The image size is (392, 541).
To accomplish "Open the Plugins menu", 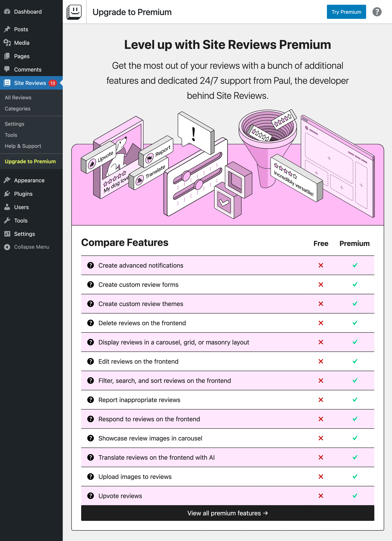I will pos(23,194).
